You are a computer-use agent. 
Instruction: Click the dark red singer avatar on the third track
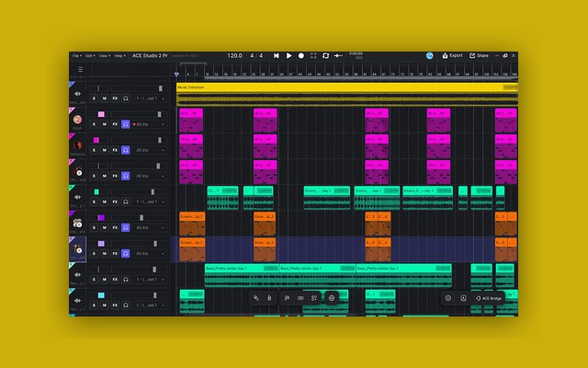pyautogui.click(x=77, y=145)
